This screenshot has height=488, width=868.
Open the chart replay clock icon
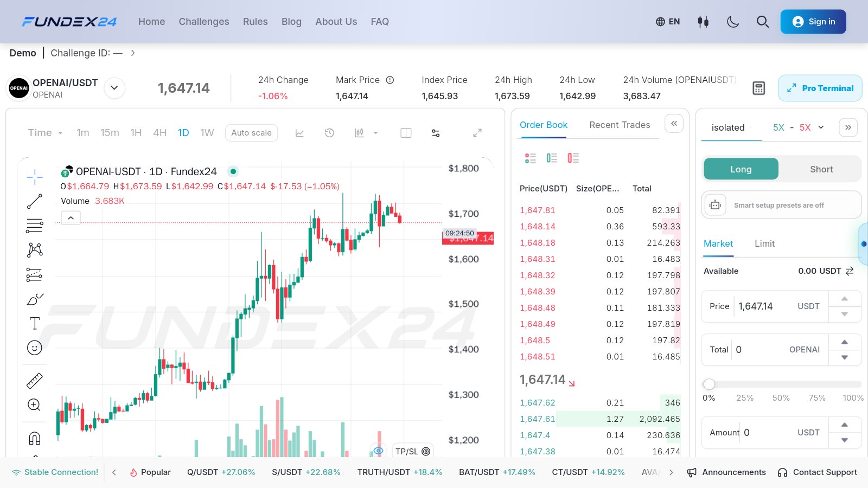[329, 133]
